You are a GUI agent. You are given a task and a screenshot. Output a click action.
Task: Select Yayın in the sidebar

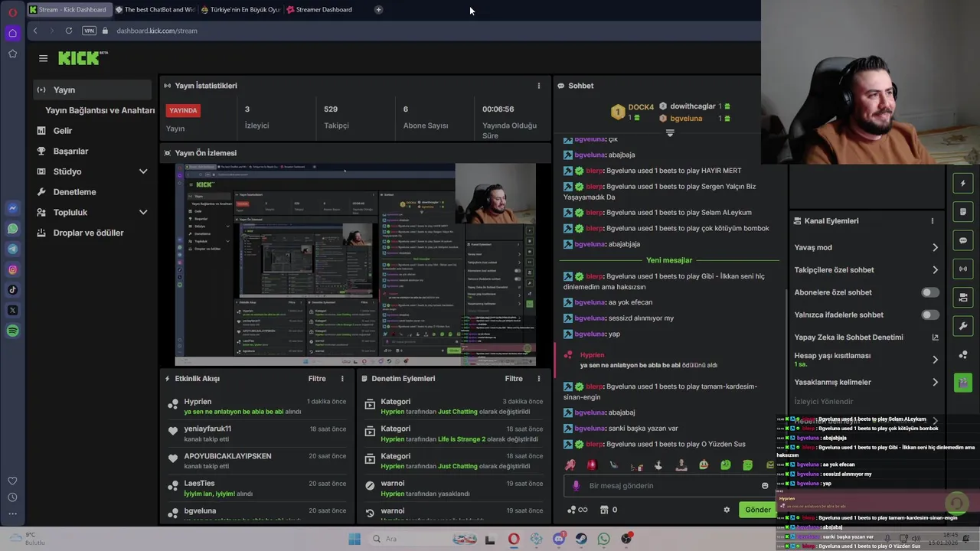pos(92,90)
